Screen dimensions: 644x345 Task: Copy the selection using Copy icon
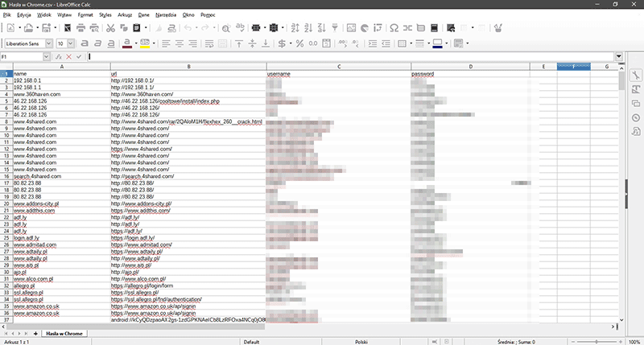124,28
